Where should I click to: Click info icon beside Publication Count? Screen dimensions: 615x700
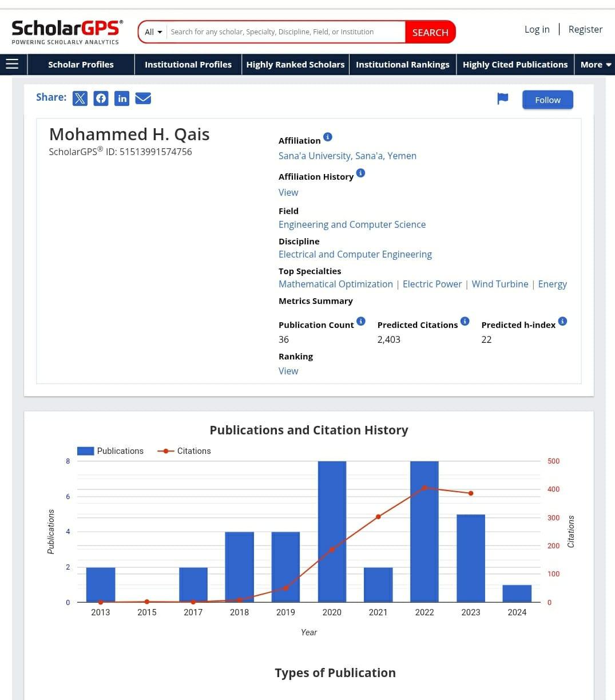361,321
